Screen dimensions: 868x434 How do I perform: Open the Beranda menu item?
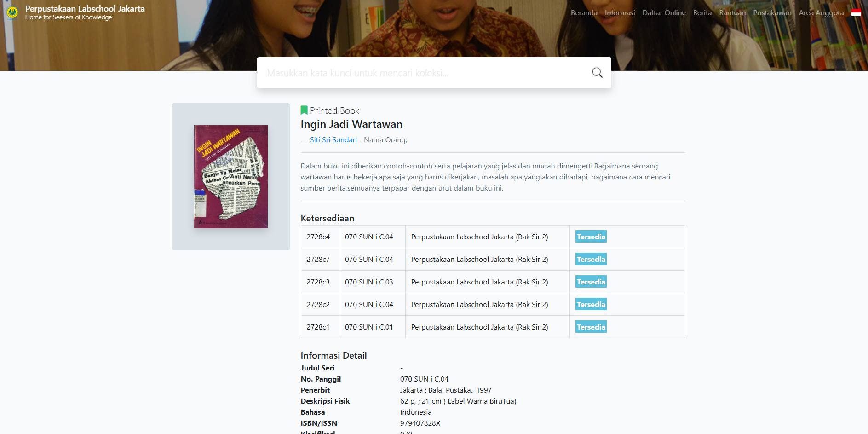[x=584, y=13]
